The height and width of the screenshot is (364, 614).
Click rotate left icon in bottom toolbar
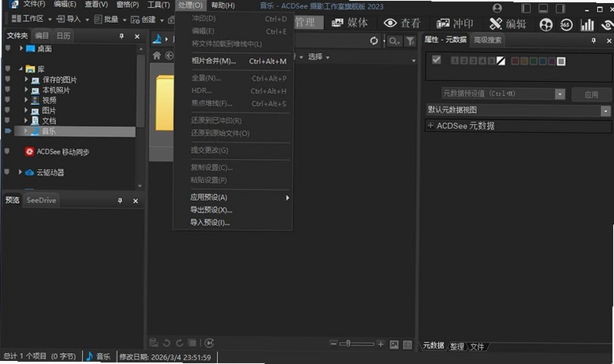(x=166, y=343)
